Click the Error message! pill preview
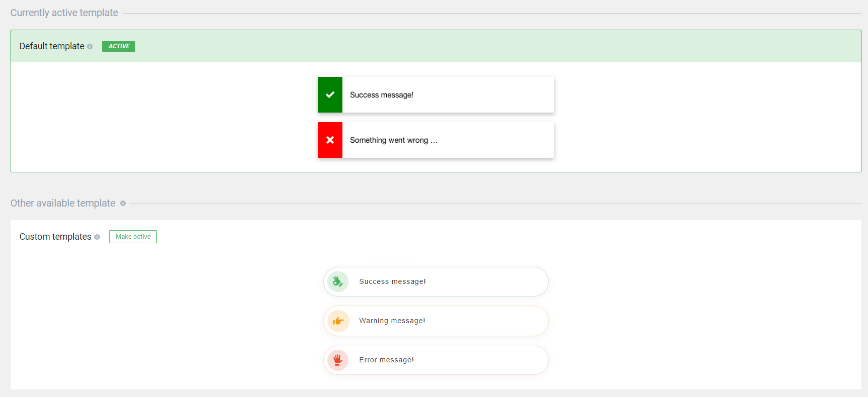This screenshot has height=397, width=868. [436, 360]
